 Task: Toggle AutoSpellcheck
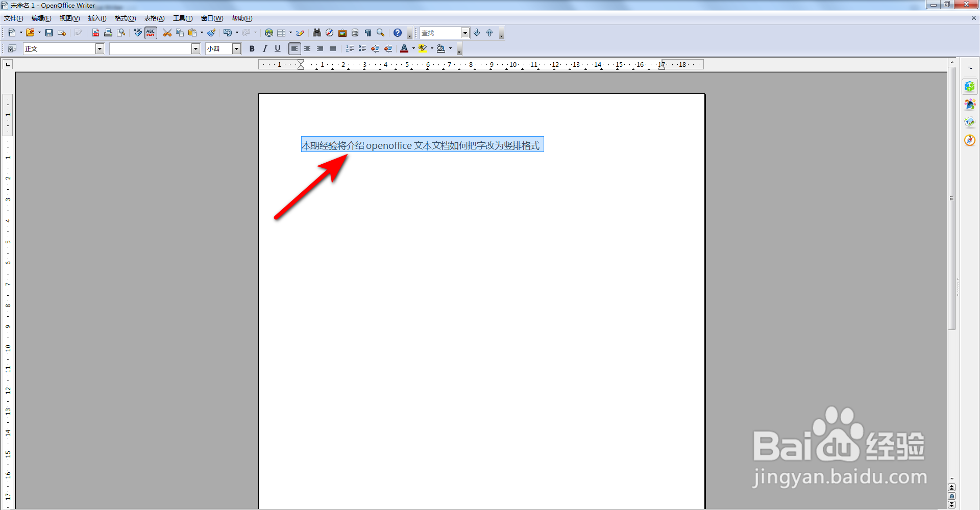coord(151,33)
